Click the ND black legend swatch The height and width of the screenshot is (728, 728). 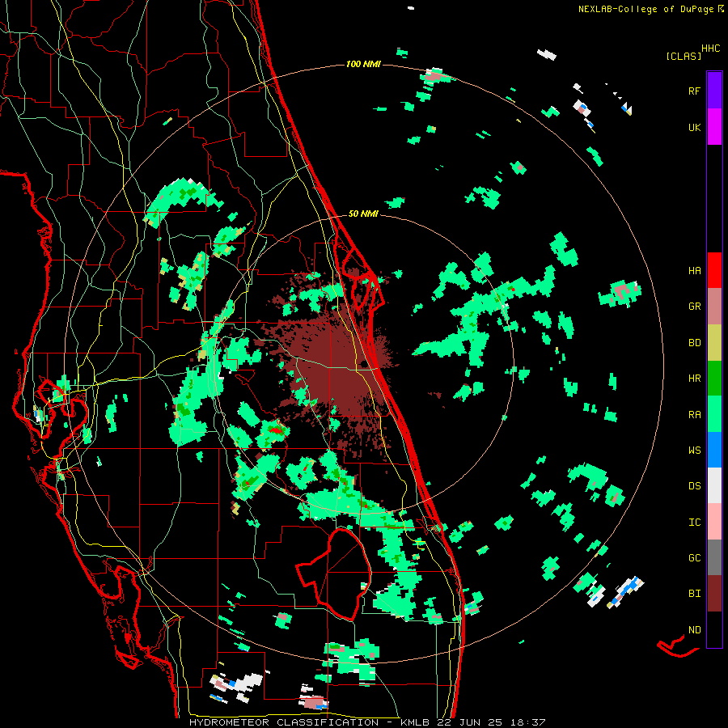pos(714,629)
